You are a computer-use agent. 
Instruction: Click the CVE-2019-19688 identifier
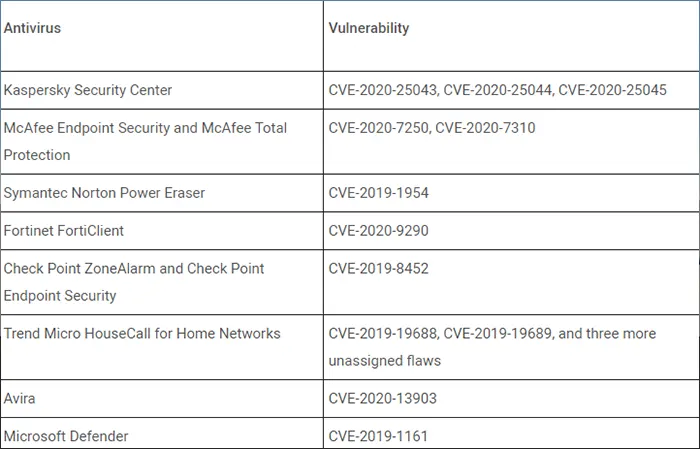click(x=383, y=334)
